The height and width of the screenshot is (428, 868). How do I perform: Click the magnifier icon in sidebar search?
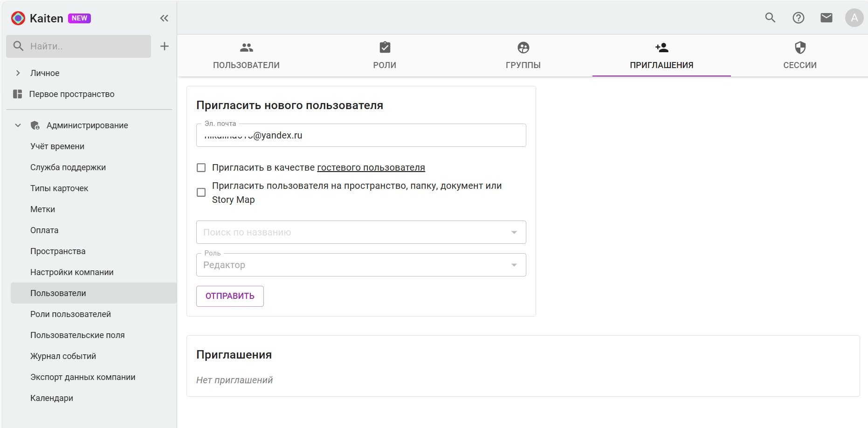pos(18,46)
